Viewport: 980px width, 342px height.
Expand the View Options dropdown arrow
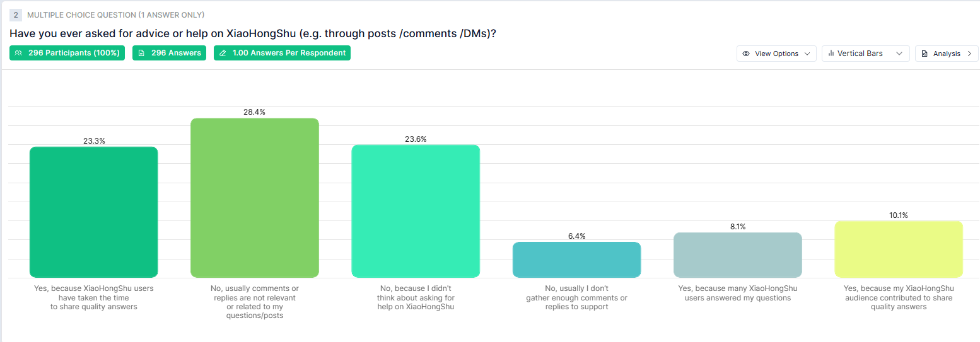[x=807, y=54]
